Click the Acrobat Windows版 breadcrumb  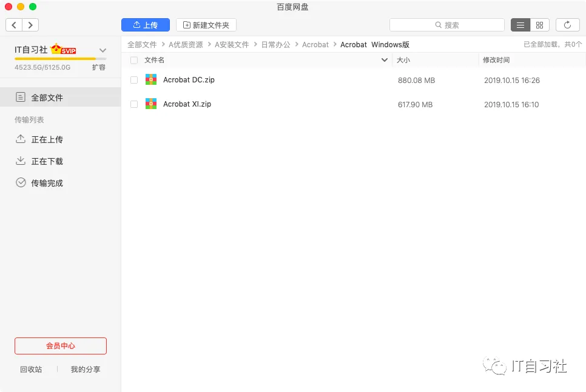[375, 45]
